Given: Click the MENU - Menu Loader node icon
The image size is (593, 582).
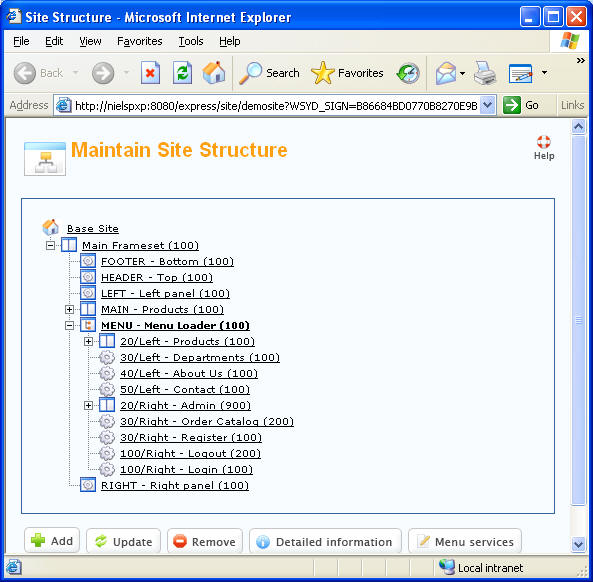Looking at the screenshot, I should pyautogui.click(x=88, y=325).
